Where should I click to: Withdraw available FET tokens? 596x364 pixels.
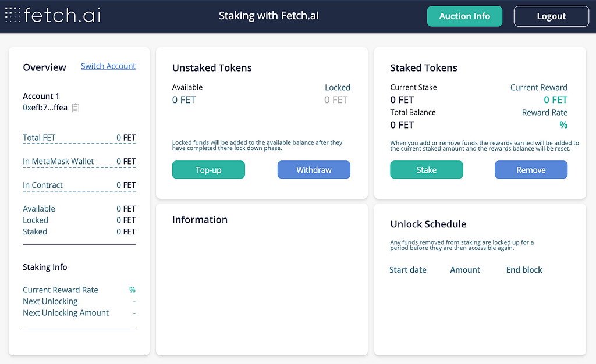[x=314, y=170]
